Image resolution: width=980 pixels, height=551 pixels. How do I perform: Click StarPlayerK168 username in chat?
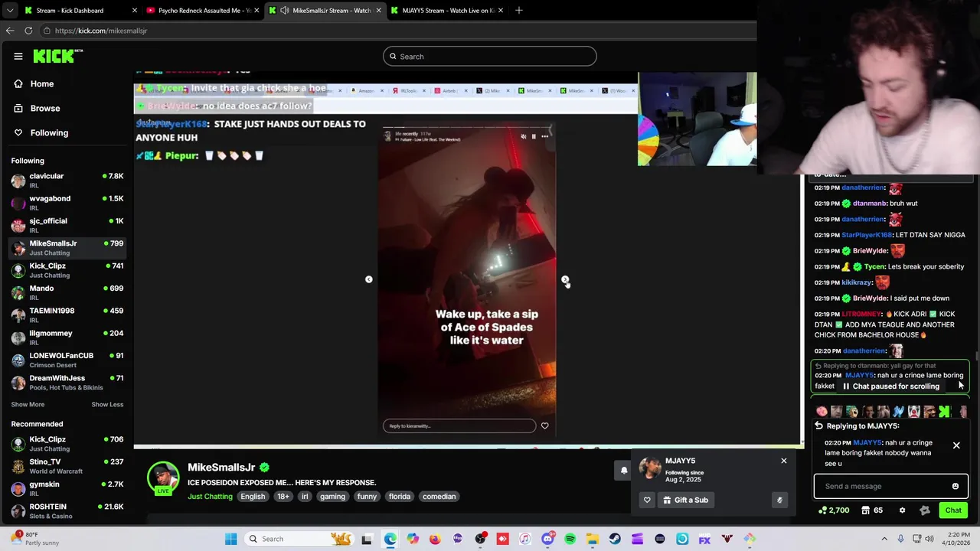tap(867, 235)
